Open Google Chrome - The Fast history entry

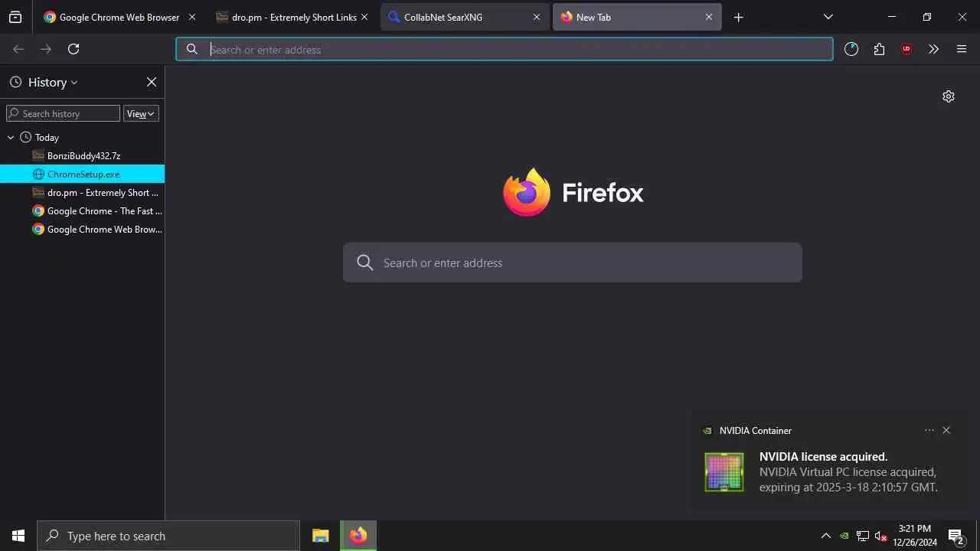pyautogui.click(x=82, y=210)
